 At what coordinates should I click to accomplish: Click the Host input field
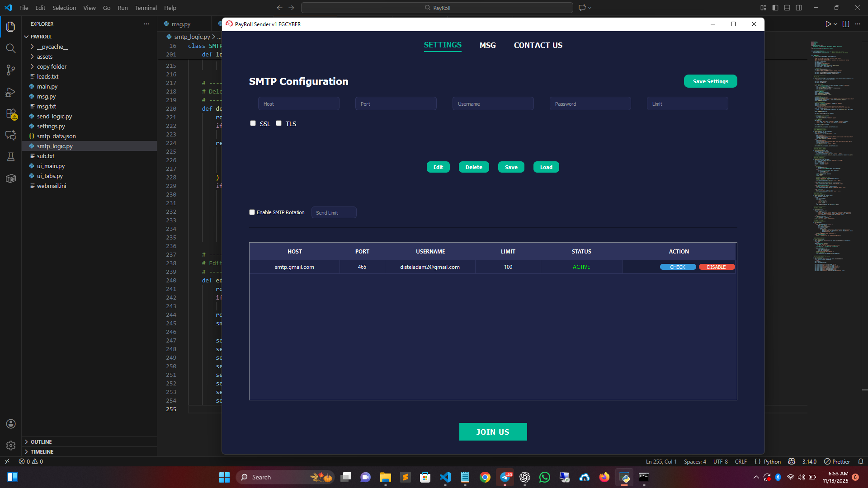(298, 104)
